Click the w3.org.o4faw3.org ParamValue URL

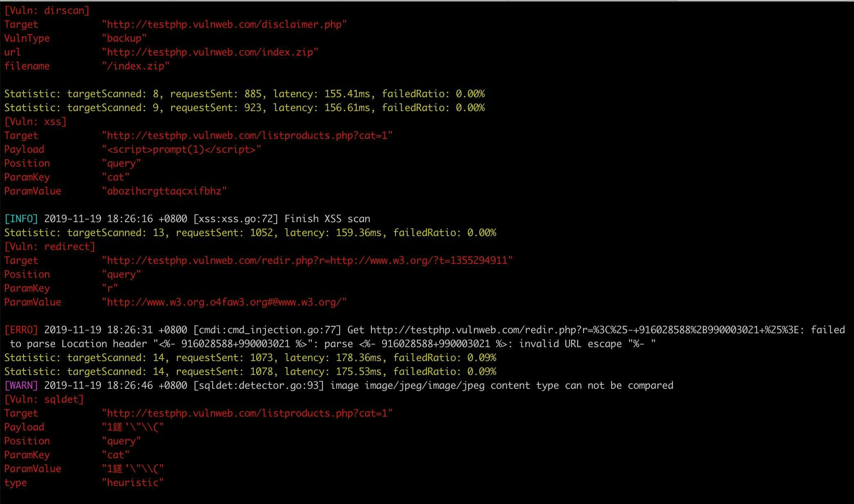tap(224, 302)
